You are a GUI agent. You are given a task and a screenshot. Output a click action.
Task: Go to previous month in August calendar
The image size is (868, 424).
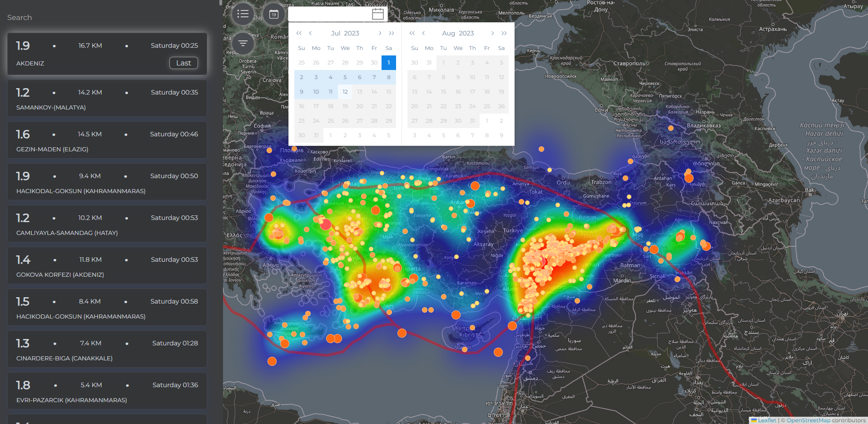423,33
